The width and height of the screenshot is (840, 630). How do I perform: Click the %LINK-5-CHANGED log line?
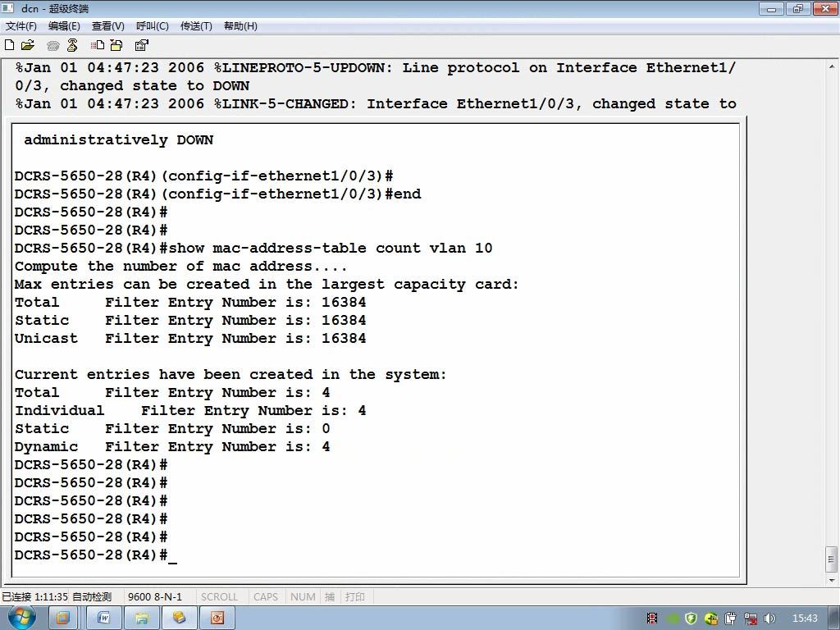376,104
